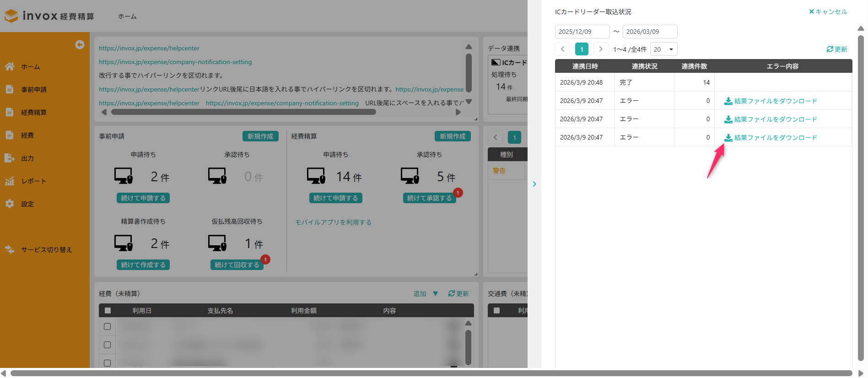Expand the side panel with the chevron arrow
This screenshot has height=378, width=868.
point(534,184)
